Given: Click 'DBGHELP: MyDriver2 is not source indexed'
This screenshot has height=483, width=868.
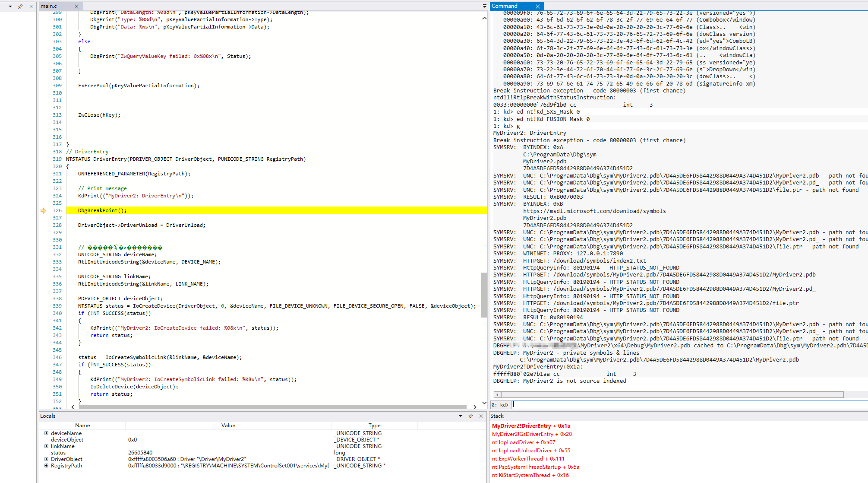Looking at the screenshot, I should (x=559, y=381).
